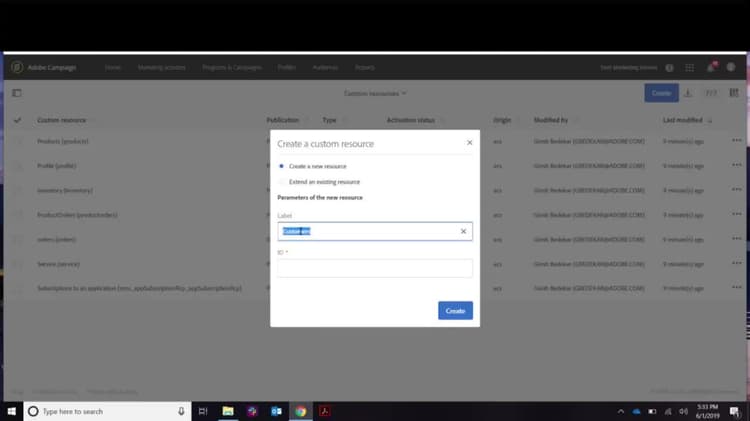
Task: Tick the checkbox for the orders row
Action: [x=18, y=239]
